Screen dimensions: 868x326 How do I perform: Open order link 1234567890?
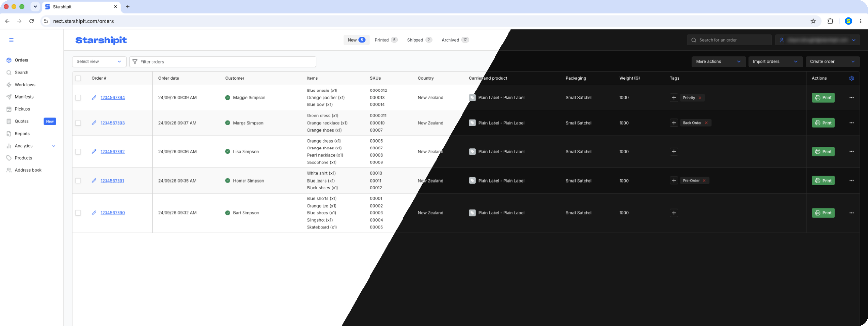point(112,213)
